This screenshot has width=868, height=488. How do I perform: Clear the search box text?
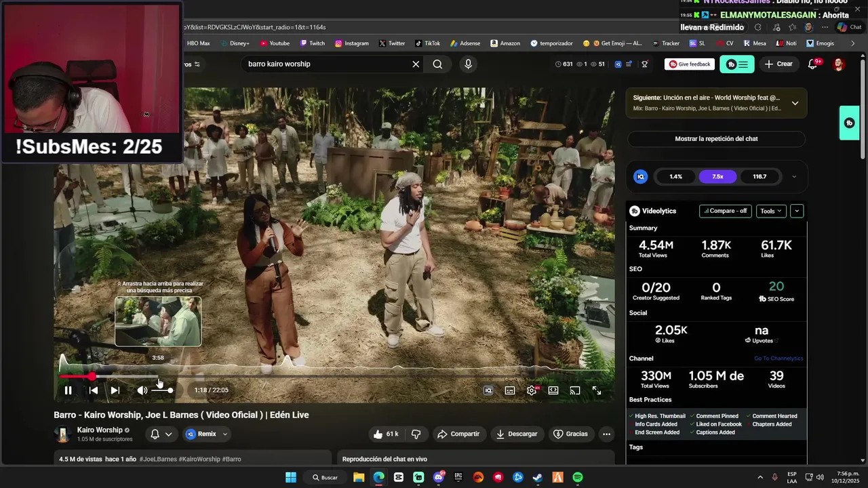coord(416,64)
